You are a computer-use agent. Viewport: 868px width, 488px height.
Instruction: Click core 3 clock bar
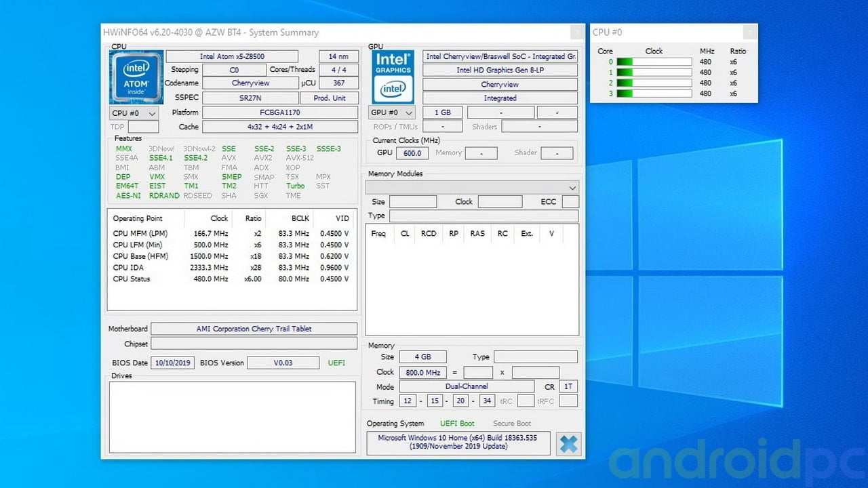(654, 94)
